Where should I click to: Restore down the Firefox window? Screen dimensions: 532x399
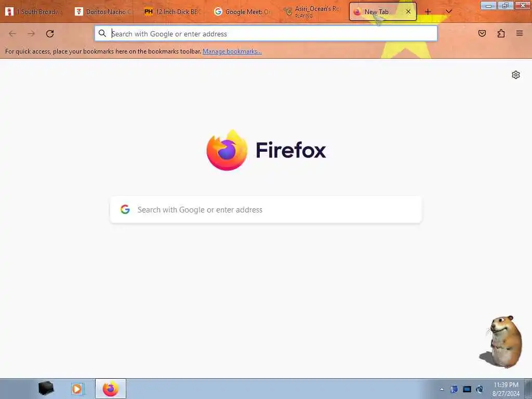click(506, 5)
